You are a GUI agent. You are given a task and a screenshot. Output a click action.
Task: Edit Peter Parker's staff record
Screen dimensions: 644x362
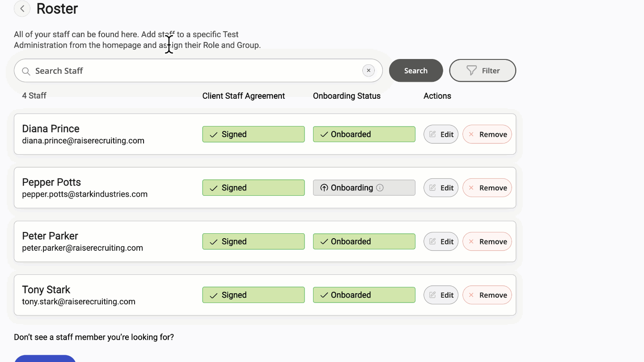(x=441, y=241)
